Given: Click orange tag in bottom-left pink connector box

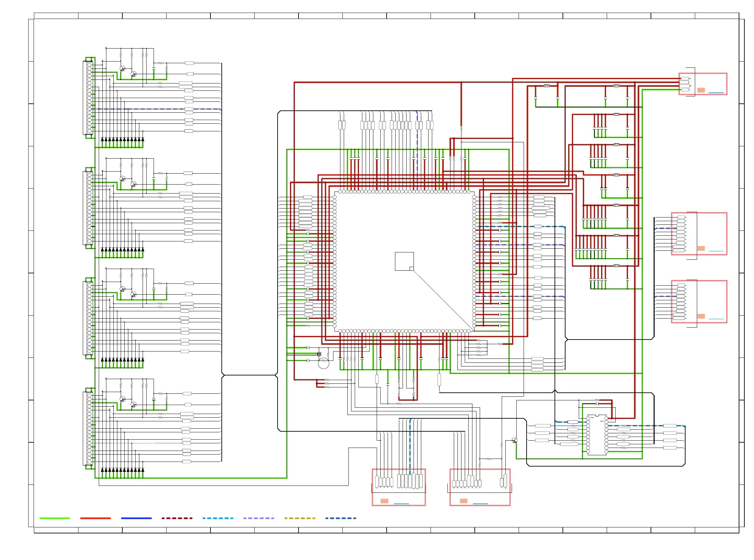Looking at the screenshot, I should [384, 501].
